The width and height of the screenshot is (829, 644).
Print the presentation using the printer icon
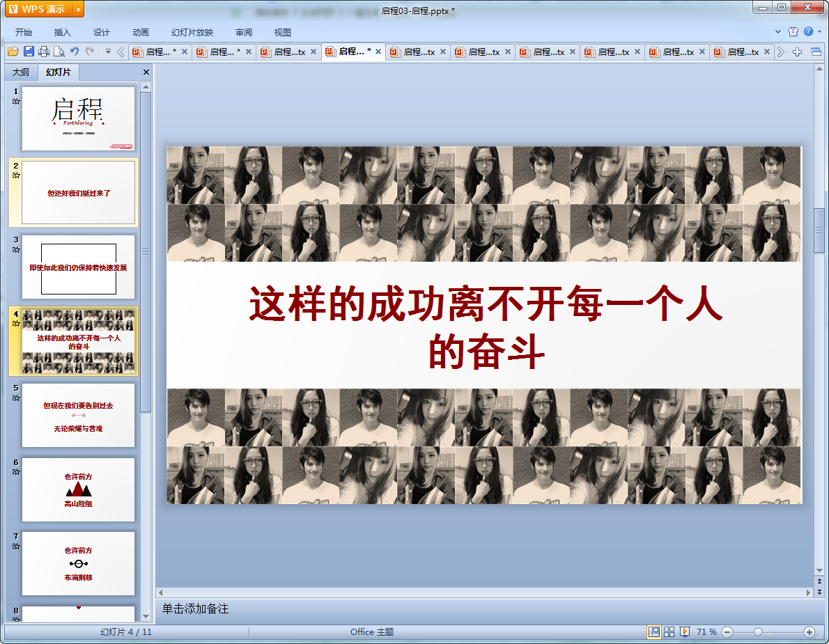coord(44,52)
